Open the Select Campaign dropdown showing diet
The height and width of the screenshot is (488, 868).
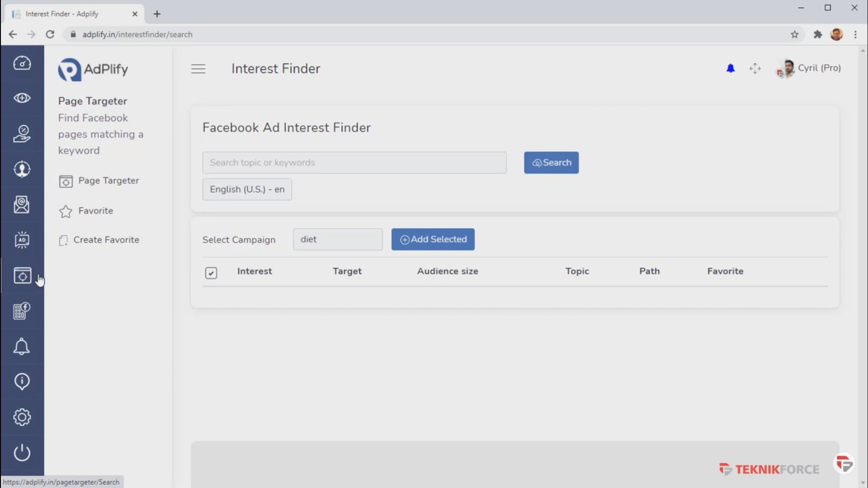tap(337, 239)
